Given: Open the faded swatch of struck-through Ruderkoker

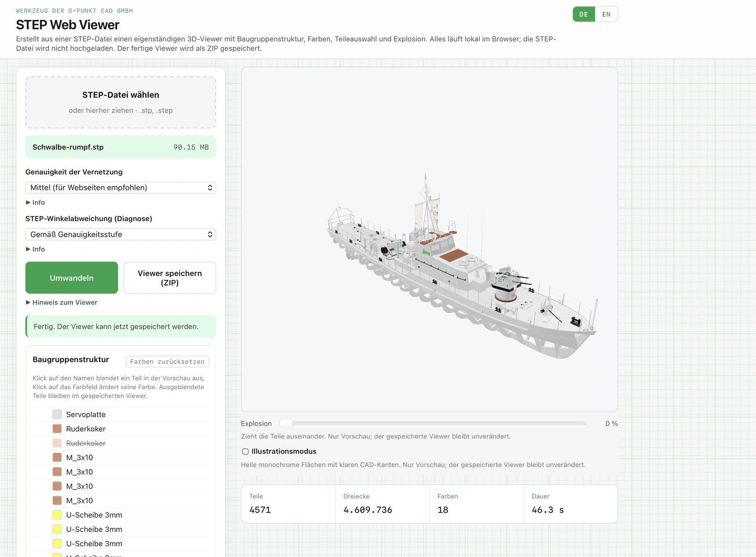Looking at the screenshot, I should [57, 443].
